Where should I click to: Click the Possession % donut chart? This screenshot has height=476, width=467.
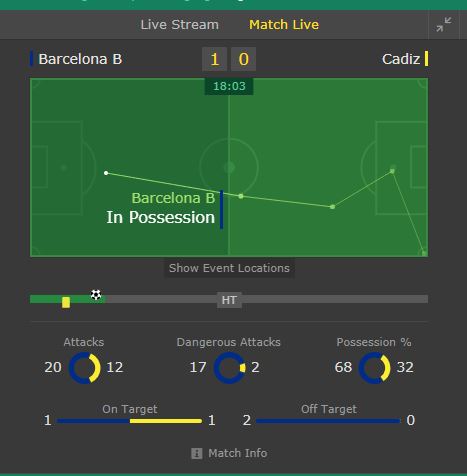pyautogui.click(x=374, y=368)
